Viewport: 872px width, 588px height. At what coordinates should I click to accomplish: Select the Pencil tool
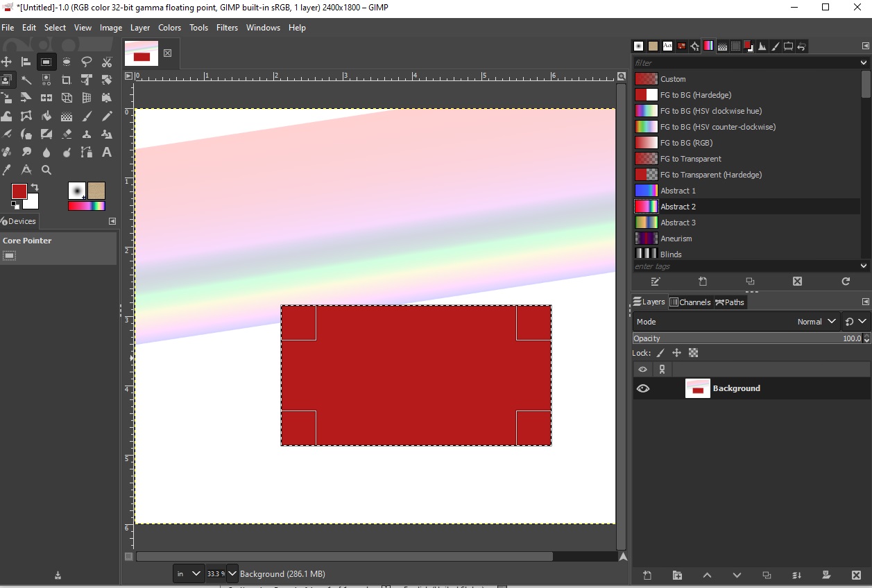click(107, 116)
